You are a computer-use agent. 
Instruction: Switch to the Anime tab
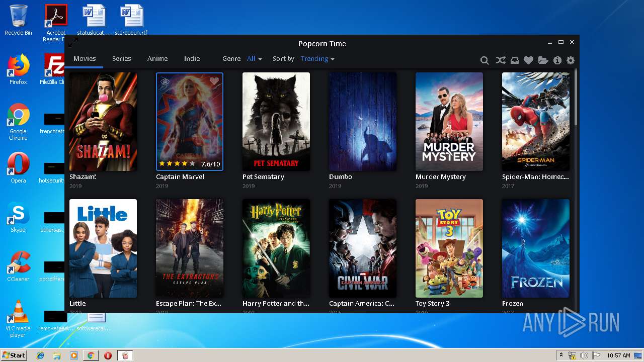tap(157, 59)
